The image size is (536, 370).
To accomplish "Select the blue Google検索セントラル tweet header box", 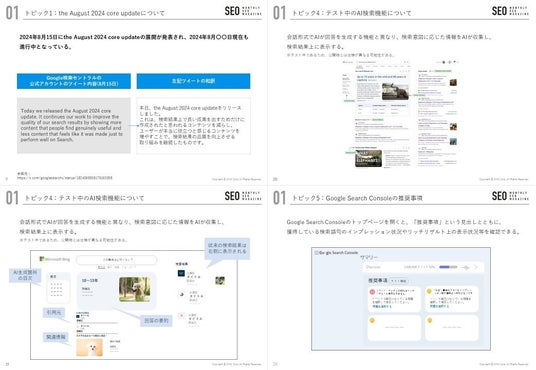I will click(x=74, y=81).
